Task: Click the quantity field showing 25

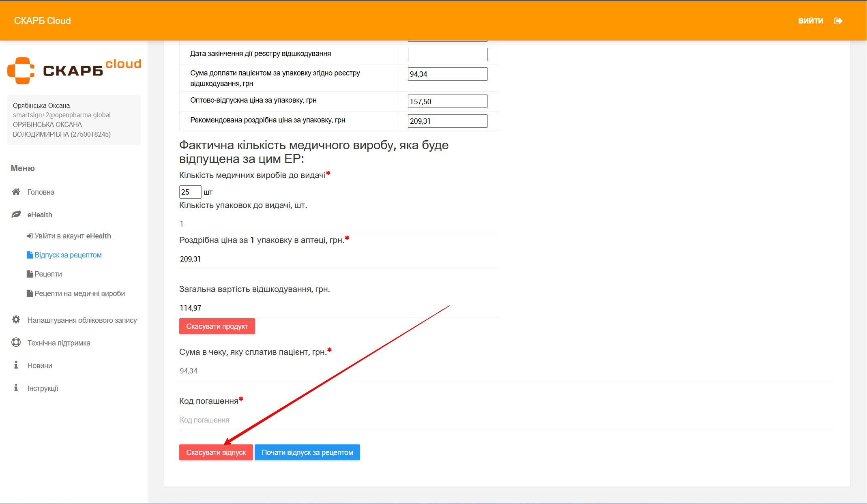Action: click(190, 192)
